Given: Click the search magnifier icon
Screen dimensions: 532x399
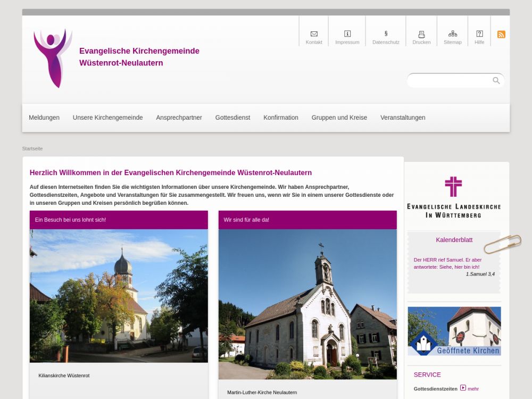Looking at the screenshot, I should click(496, 81).
